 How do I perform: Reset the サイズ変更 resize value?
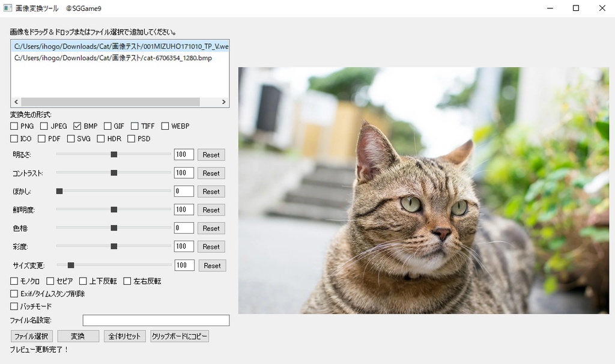[212, 265]
